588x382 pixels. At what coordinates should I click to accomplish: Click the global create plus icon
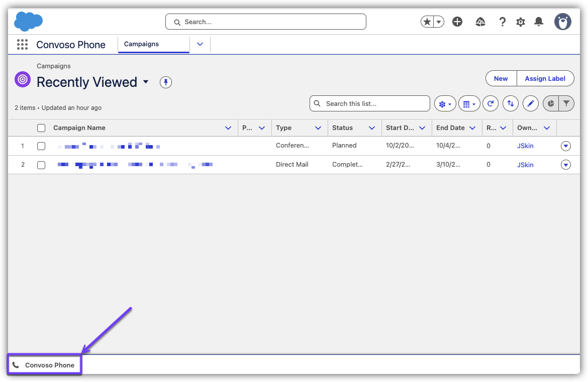(457, 22)
